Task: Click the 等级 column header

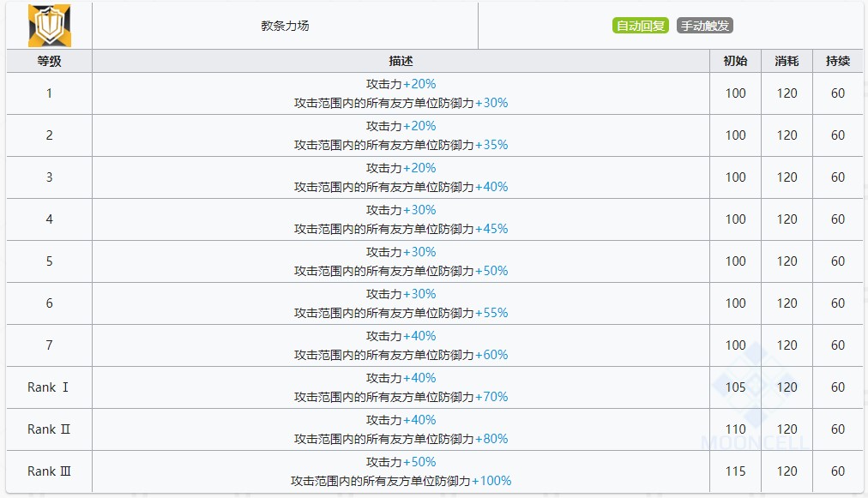Action: 48,61
